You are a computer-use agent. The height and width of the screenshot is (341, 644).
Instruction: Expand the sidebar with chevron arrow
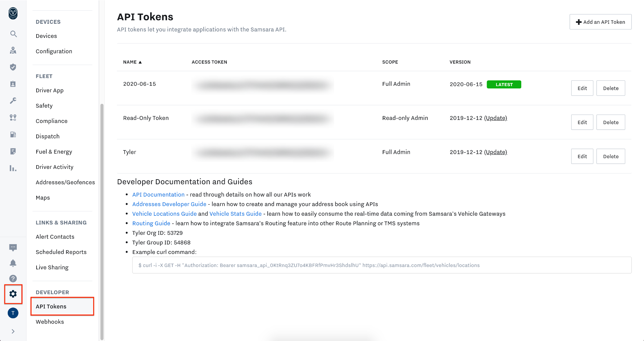pyautogui.click(x=13, y=331)
